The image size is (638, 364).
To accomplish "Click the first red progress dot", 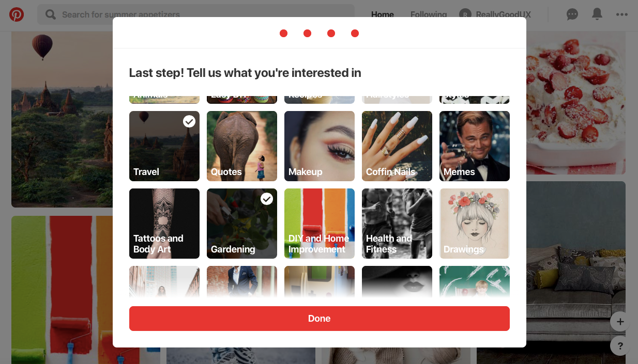I will click(283, 34).
